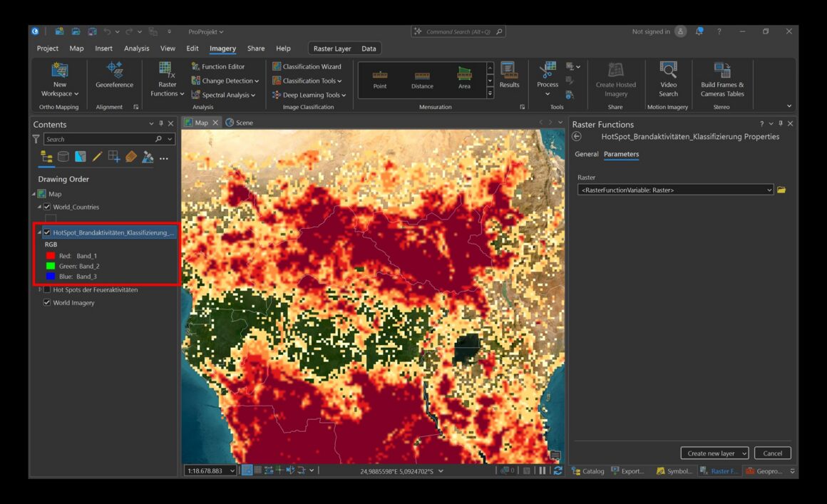Click the Georeference tool icon

pos(114,70)
